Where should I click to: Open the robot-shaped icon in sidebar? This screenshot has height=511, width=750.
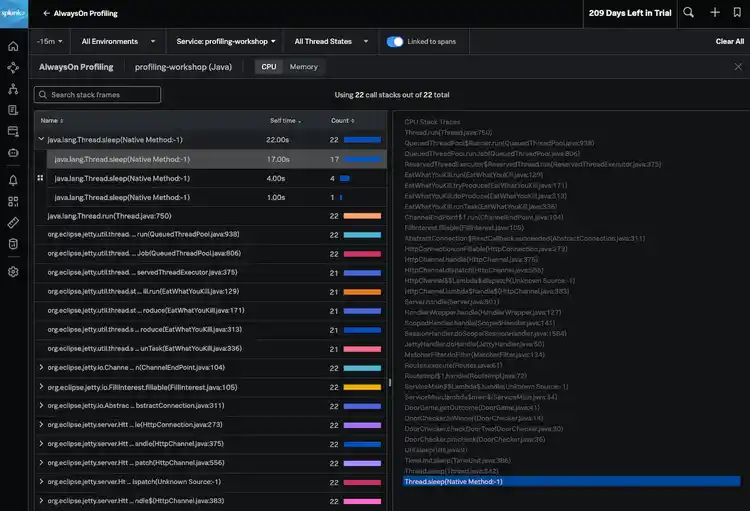click(13, 152)
